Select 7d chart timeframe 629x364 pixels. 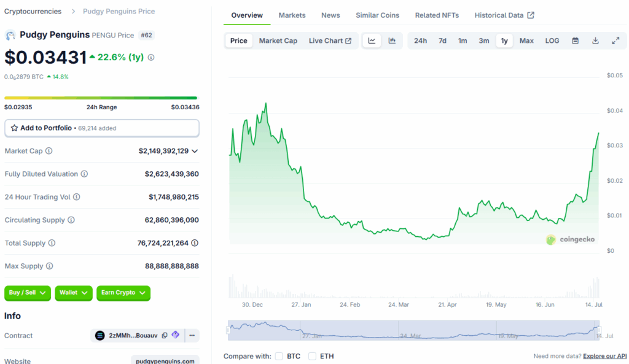(442, 41)
